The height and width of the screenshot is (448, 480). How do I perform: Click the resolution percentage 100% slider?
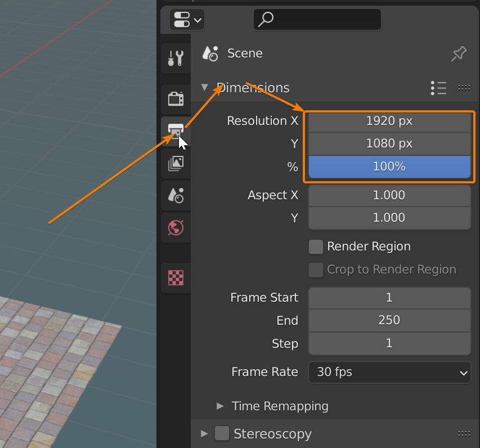pyautogui.click(x=389, y=167)
